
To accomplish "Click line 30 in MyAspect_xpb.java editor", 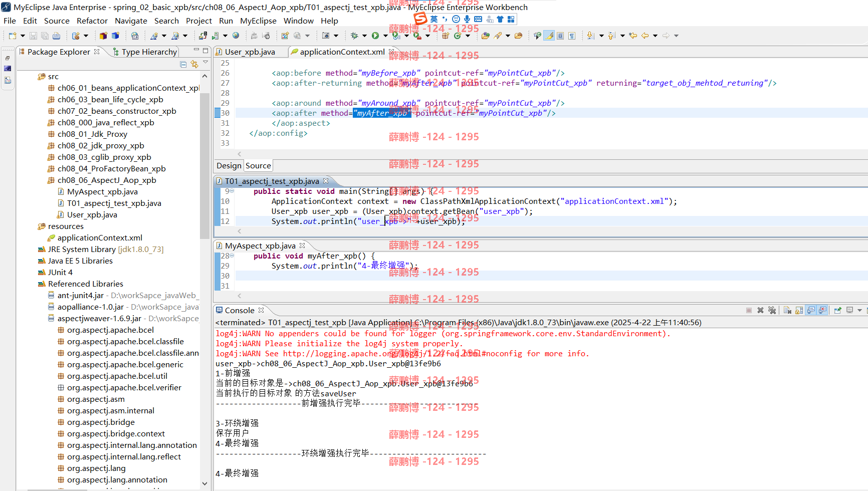I will tap(551, 276).
